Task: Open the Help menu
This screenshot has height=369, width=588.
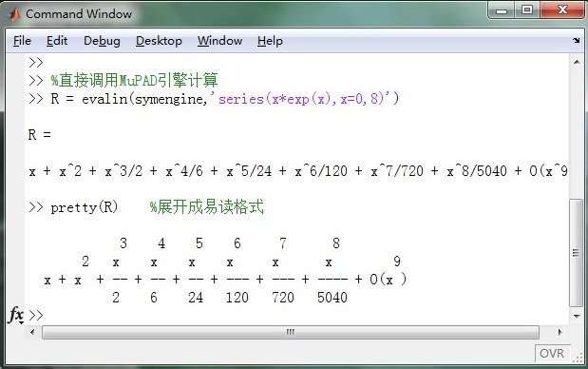Action: point(270,41)
